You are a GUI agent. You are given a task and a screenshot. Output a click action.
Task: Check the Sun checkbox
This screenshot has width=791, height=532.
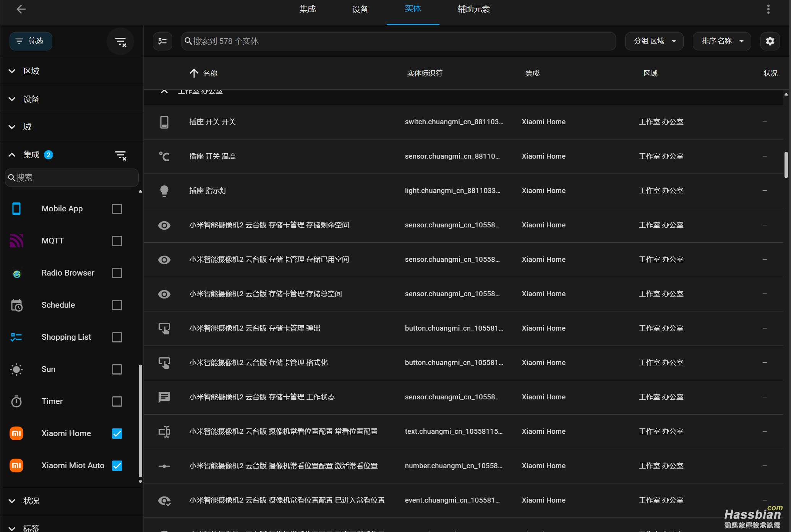click(x=117, y=369)
